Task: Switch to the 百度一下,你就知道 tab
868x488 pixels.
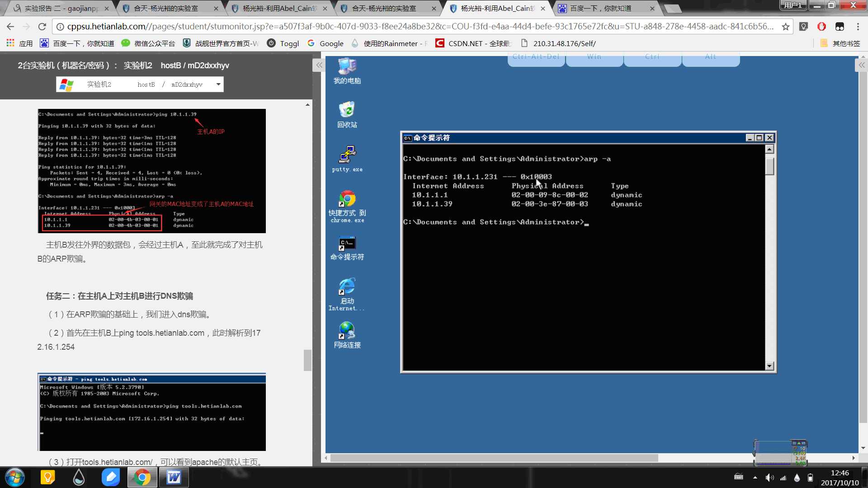Action: point(606,8)
